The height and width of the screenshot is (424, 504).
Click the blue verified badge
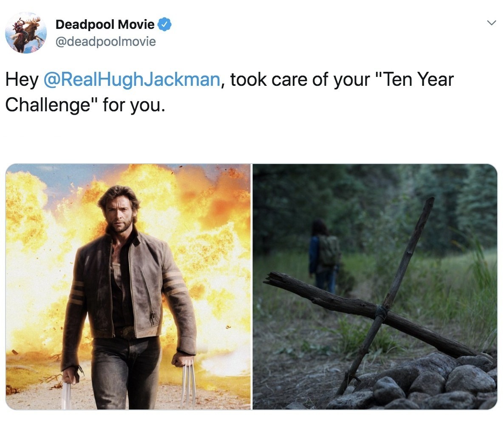click(164, 24)
